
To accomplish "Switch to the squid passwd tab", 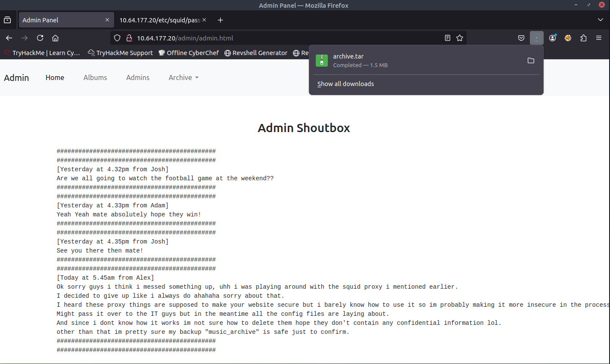I will [x=159, y=20].
